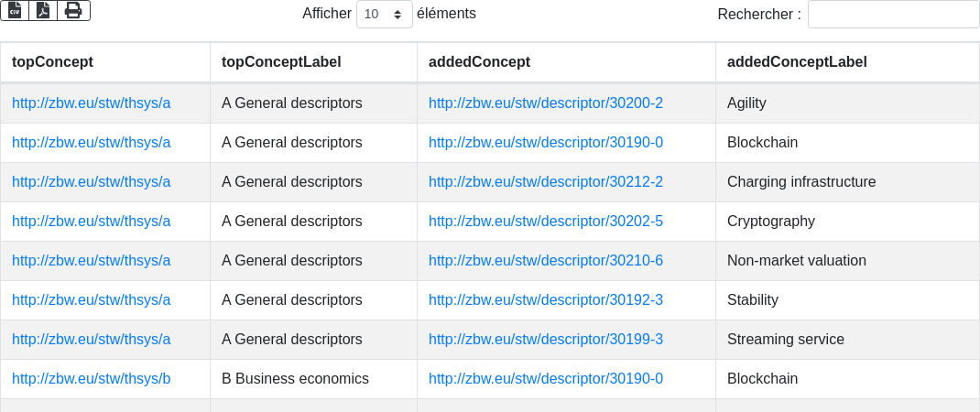Open descriptor 30210-6 link
This screenshot has height=412, width=980.
545,261
